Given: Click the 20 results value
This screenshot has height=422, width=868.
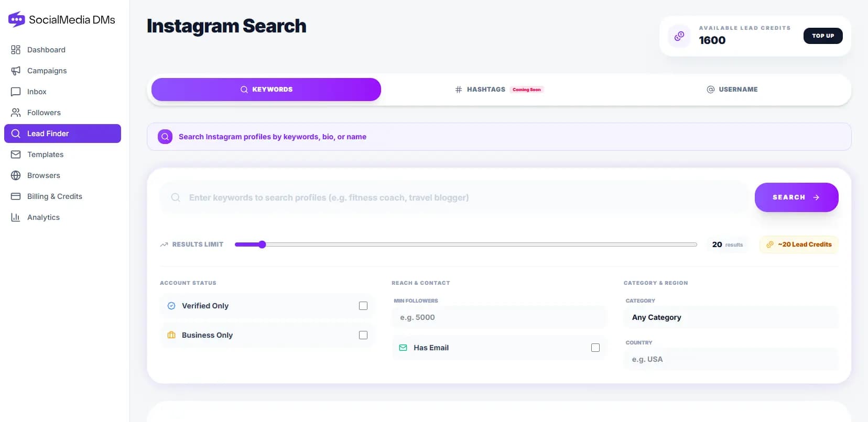Looking at the screenshot, I should tap(728, 245).
